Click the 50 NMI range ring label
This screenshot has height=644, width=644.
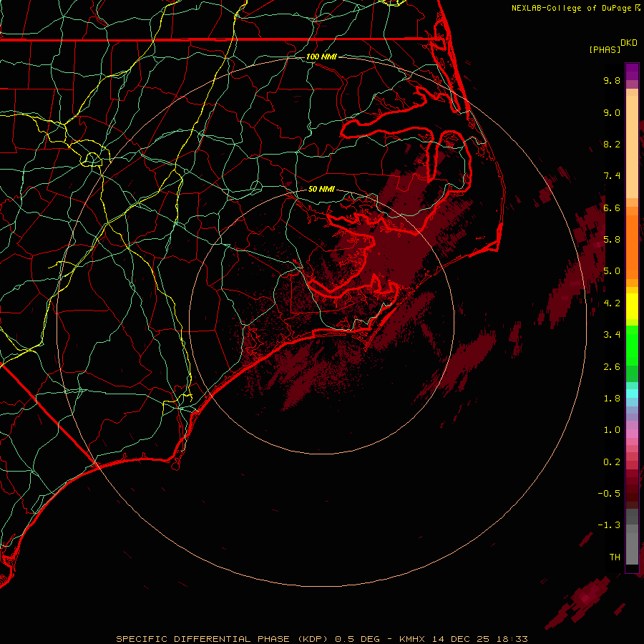pos(321,189)
